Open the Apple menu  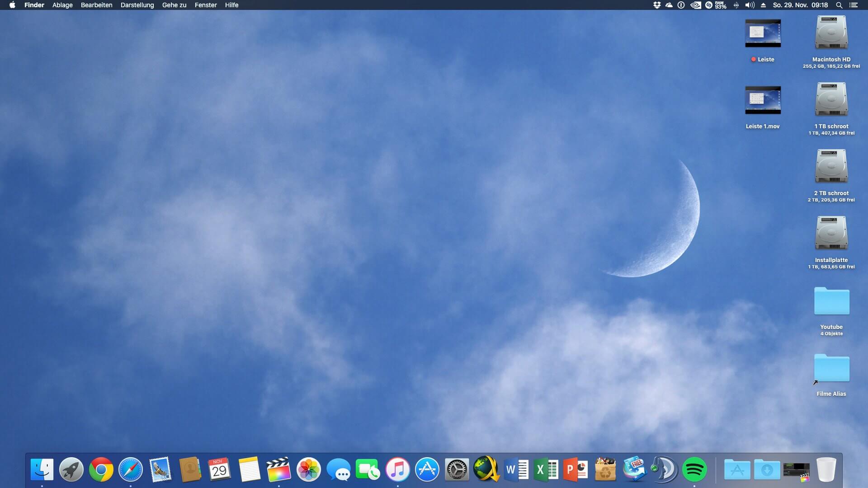[x=12, y=5]
